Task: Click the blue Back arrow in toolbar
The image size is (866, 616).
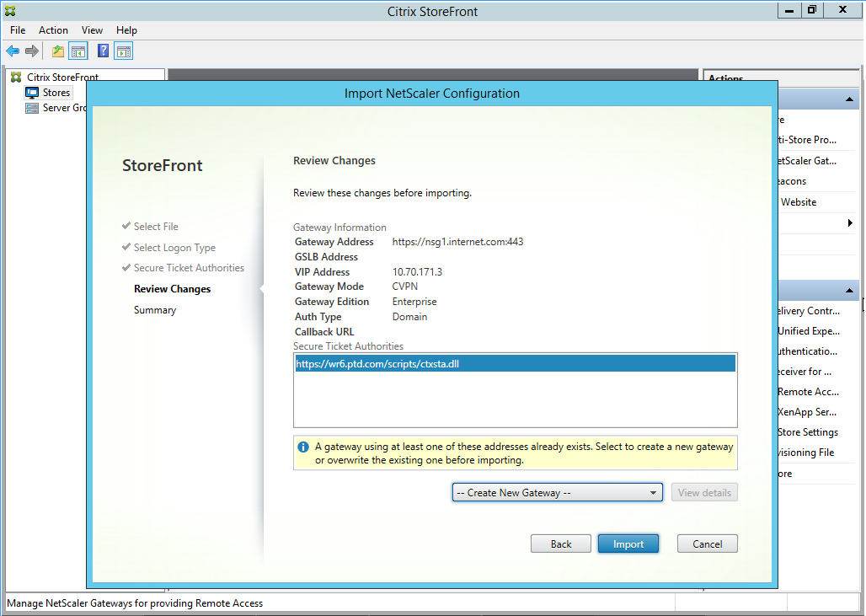Action: coord(13,51)
